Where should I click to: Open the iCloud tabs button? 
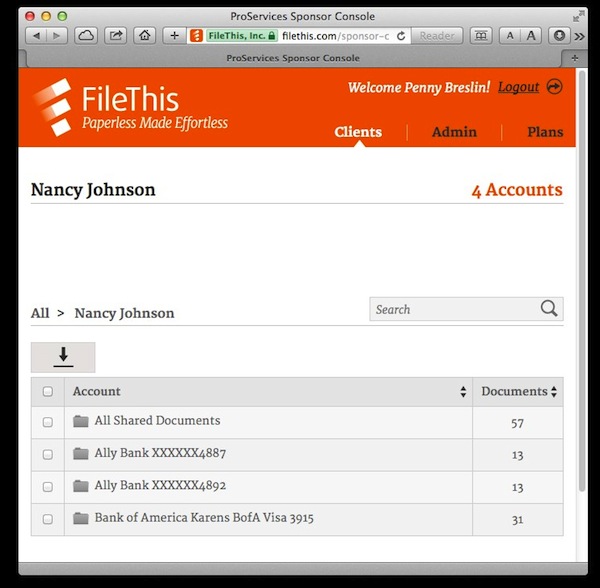(86, 36)
